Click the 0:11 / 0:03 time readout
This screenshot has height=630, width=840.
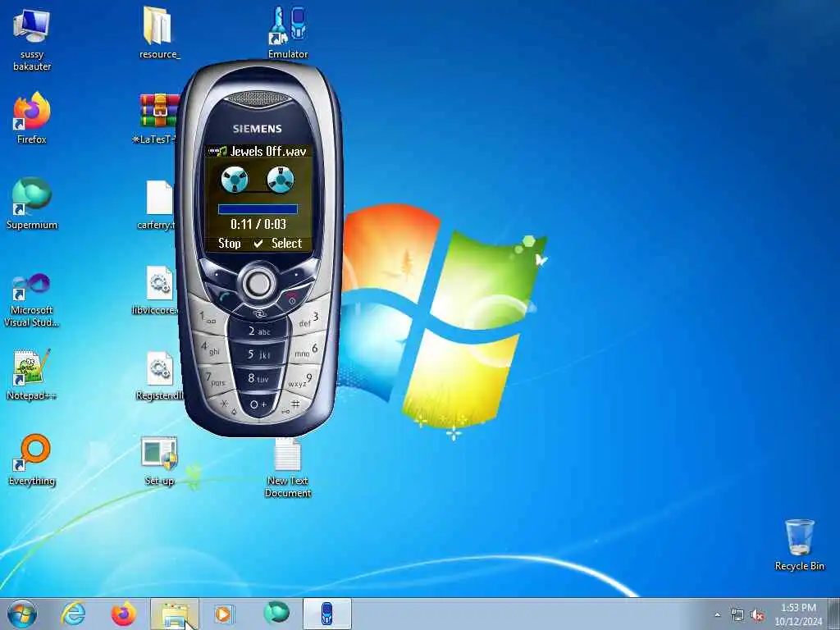(258, 224)
